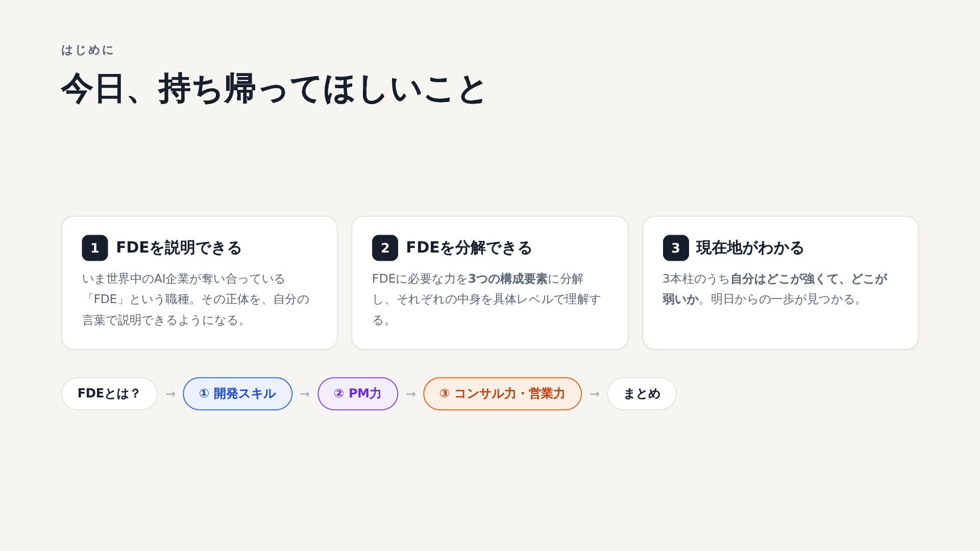Select the FDEとは？ pill
The width and height of the screenshot is (980, 551).
(x=109, y=394)
